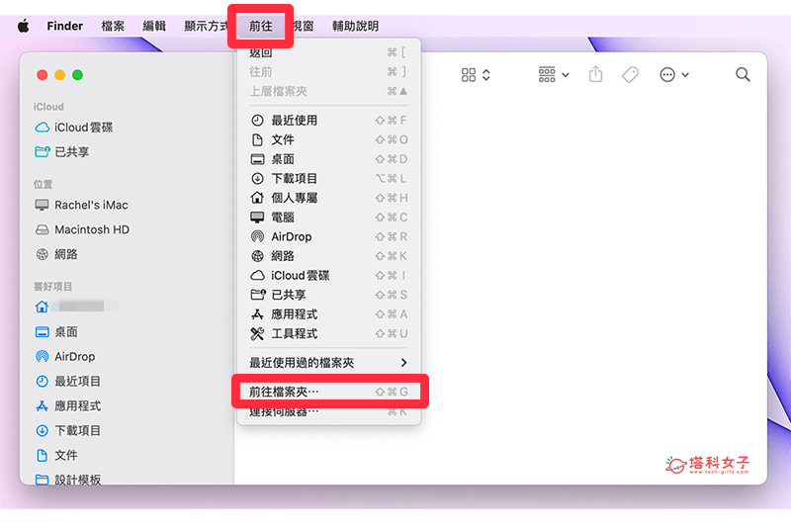The image size is (791, 532).
Task: Open the 編輯 menu
Action: click(x=154, y=26)
